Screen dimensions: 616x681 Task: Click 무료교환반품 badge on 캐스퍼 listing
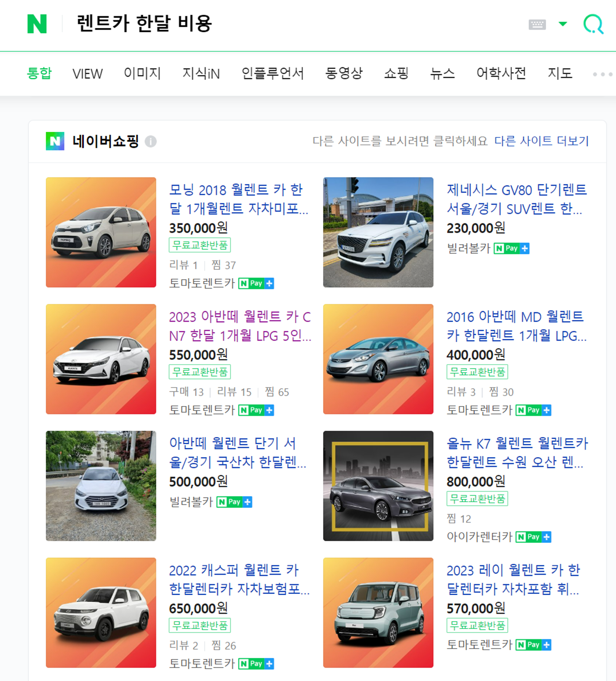[200, 625]
